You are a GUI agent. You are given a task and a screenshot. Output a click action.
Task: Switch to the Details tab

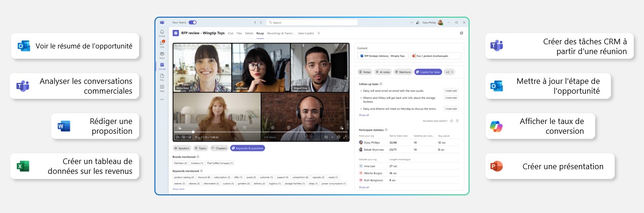[x=249, y=33]
